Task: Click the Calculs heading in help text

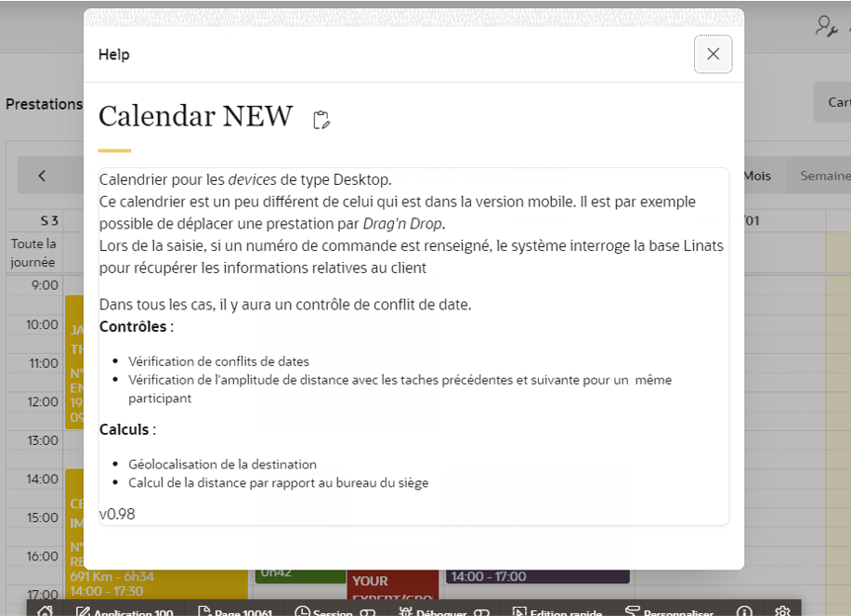Action: (124, 429)
